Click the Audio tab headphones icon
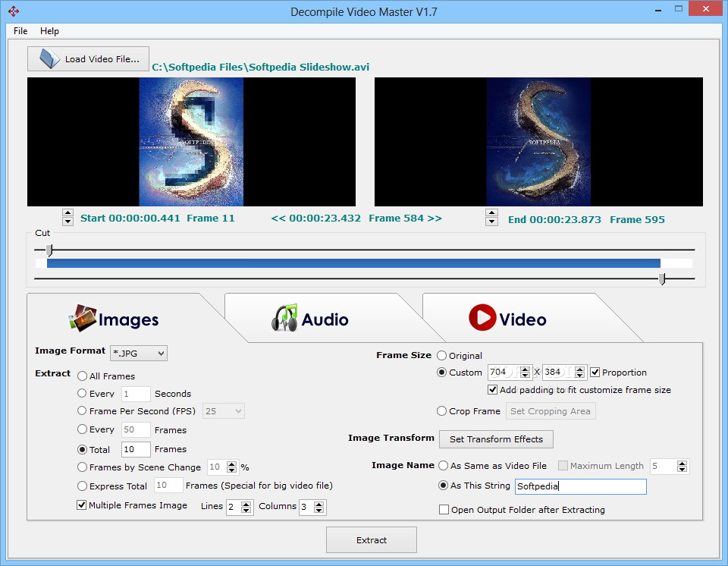The image size is (728, 566). (x=284, y=319)
